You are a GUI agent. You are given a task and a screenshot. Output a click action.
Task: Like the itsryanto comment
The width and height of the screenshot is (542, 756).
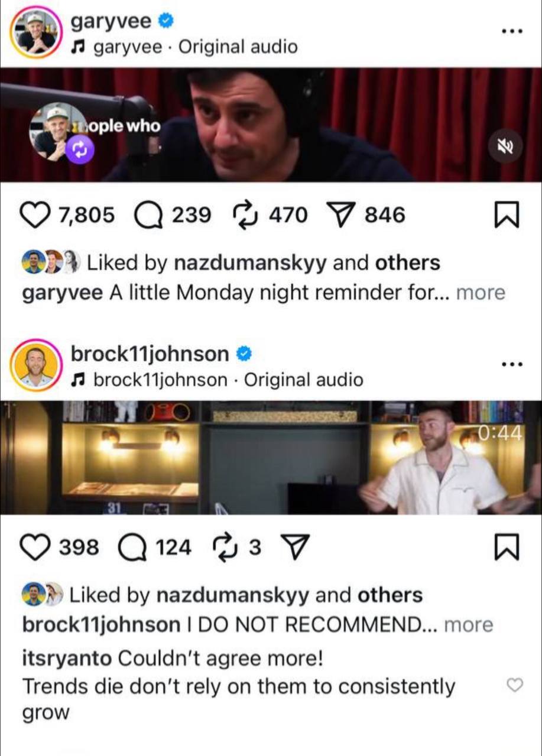[515, 685]
